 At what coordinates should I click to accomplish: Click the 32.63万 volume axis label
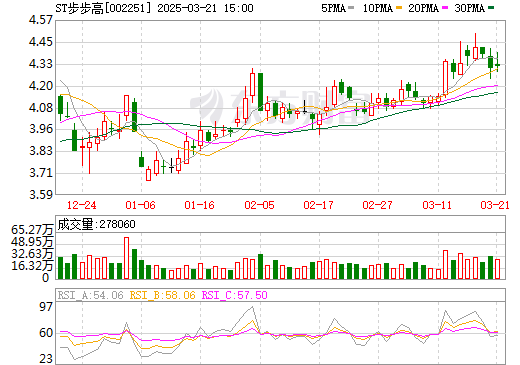[32, 254]
